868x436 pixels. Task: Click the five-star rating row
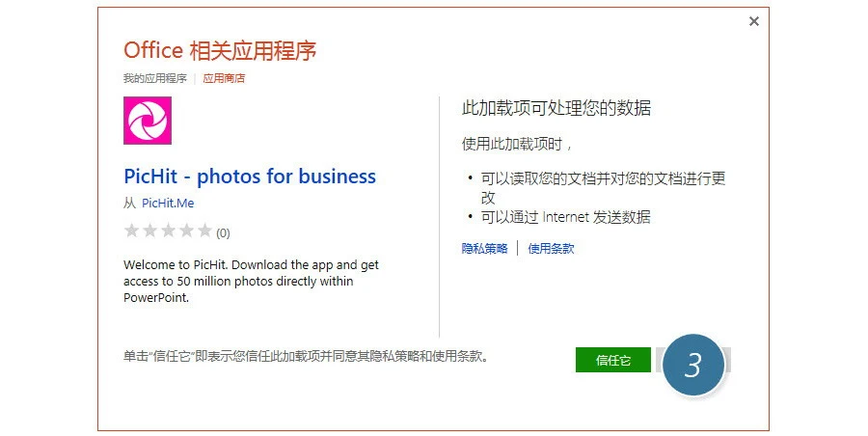coord(168,231)
